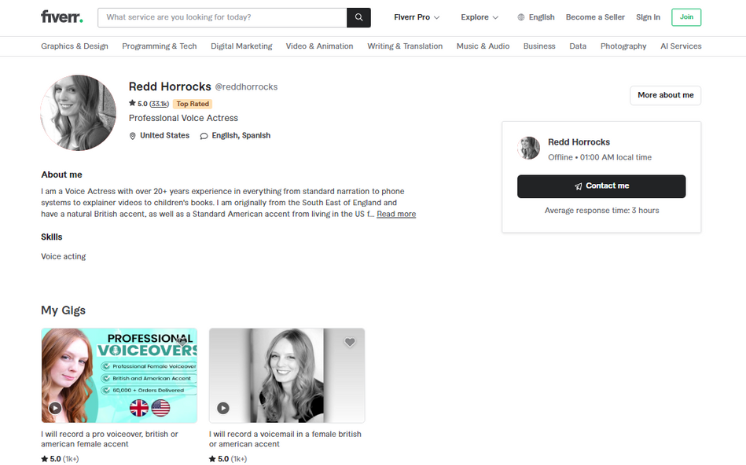The width and height of the screenshot is (746, 465).
Task: Expand the Explore dropdown menu
Action: point(480,17)
